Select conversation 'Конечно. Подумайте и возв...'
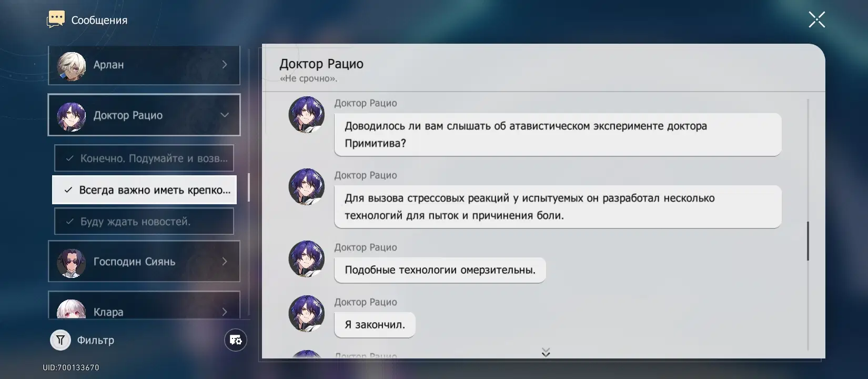868x379 pixels. pyautogui.click(x=144, y=158)
